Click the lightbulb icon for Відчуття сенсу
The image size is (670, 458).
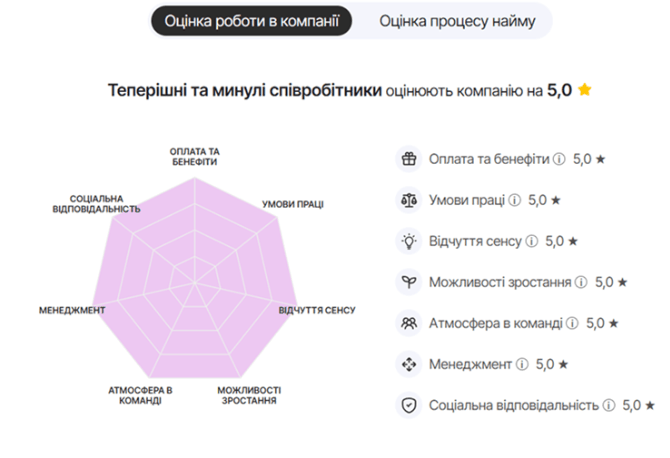pyautogui.click(x=409, y=241)
